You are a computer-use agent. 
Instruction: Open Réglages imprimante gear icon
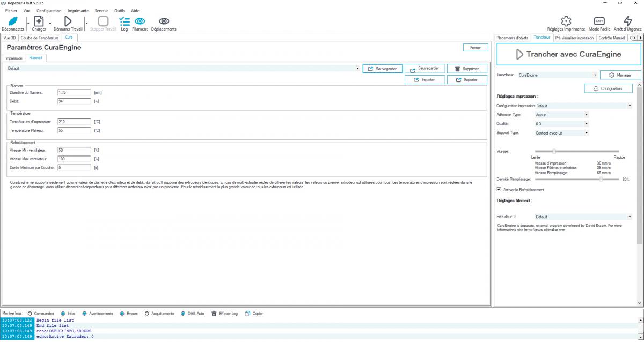coord(566,20)
